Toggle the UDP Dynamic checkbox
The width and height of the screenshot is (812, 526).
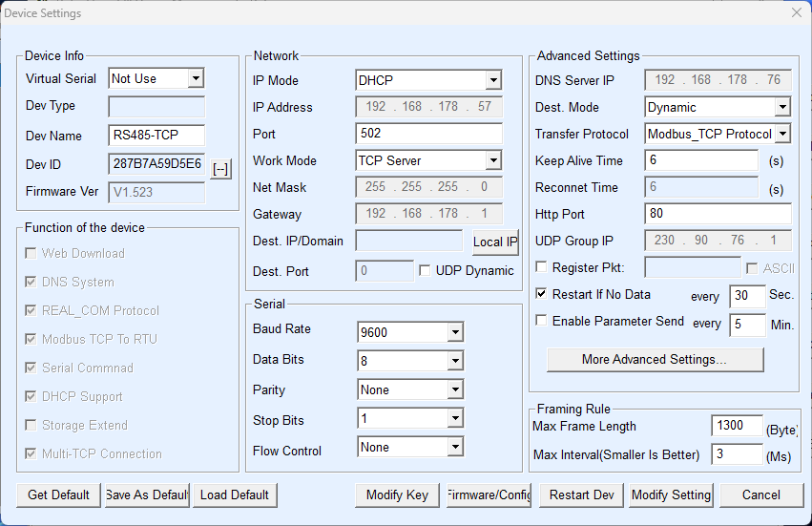click(x=425, y=270)
